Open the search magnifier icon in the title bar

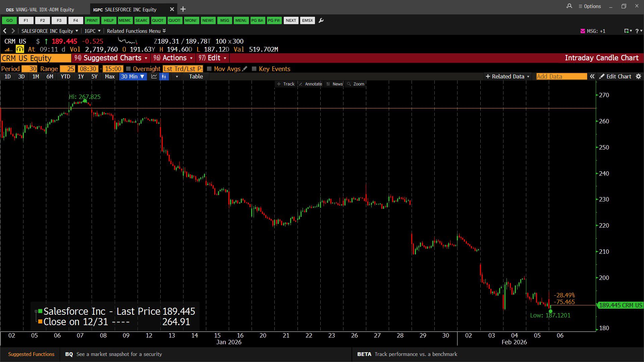pyautogui.click(x=569, y=6)
